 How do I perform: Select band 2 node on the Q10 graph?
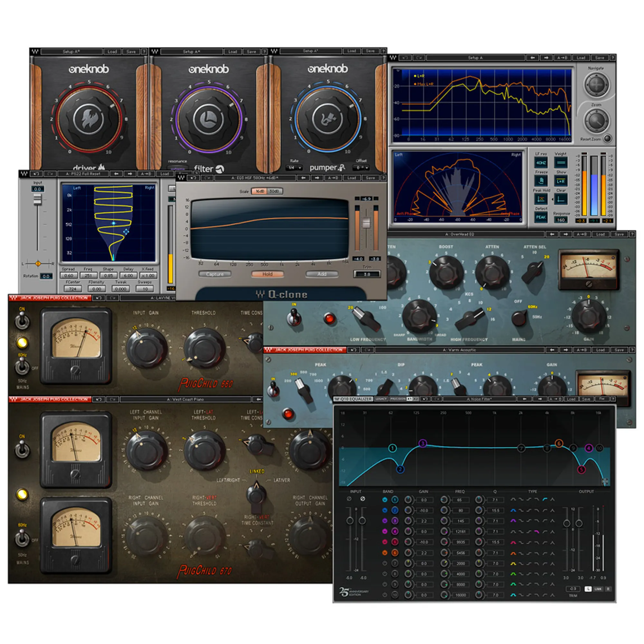click(x=400, y=469)
